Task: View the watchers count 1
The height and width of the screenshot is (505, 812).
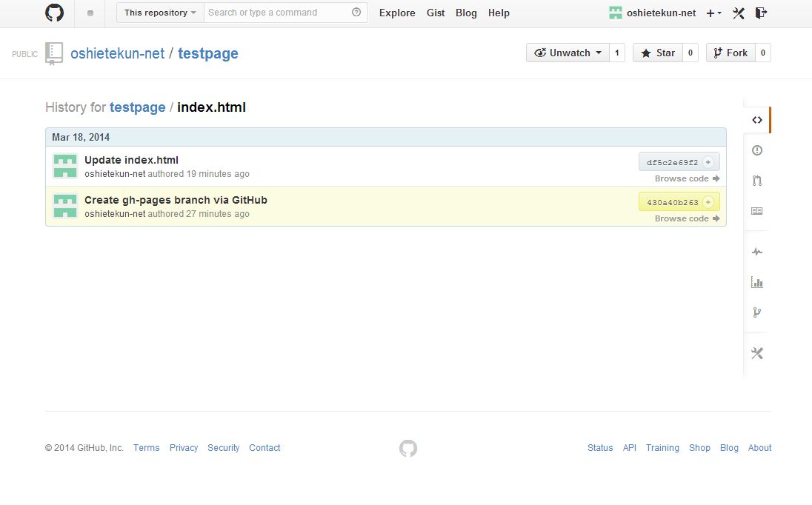Action: pos(616,53)
